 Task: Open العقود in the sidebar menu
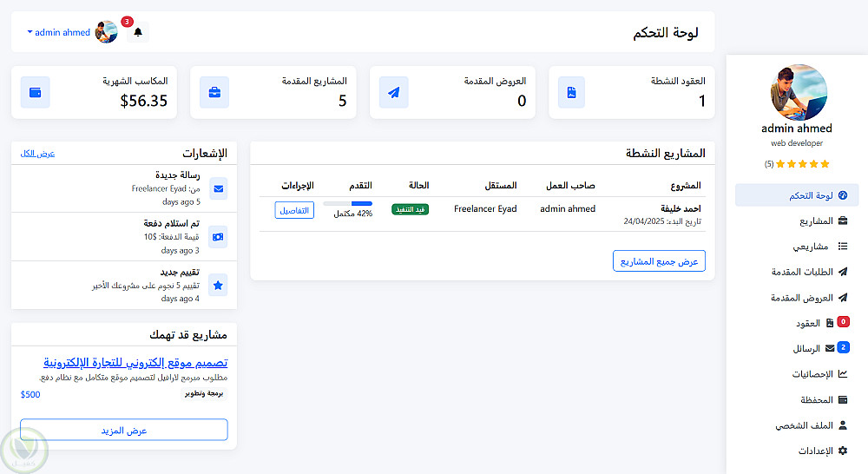(797, 323)
